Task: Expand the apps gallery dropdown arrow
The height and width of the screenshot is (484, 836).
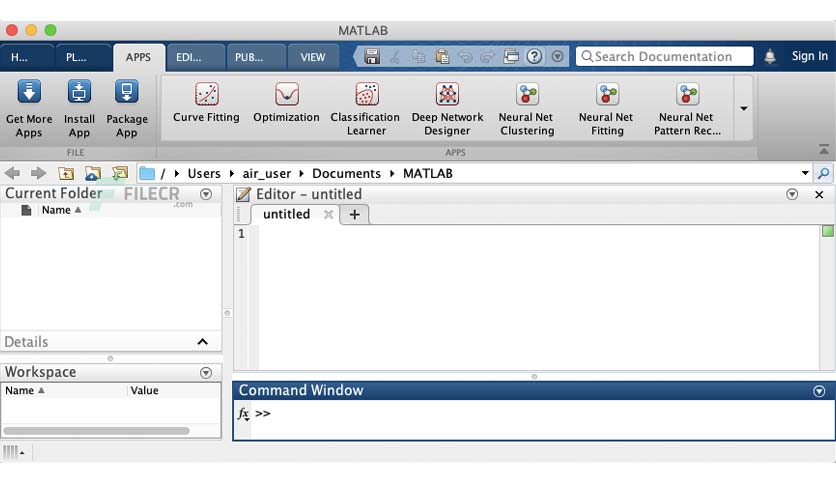Action: pyautogui.click(x=743, y=108)
